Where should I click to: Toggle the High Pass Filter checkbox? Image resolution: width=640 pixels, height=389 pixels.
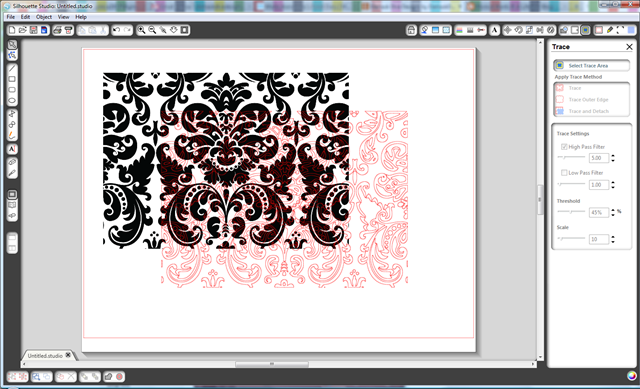[564, 147]
